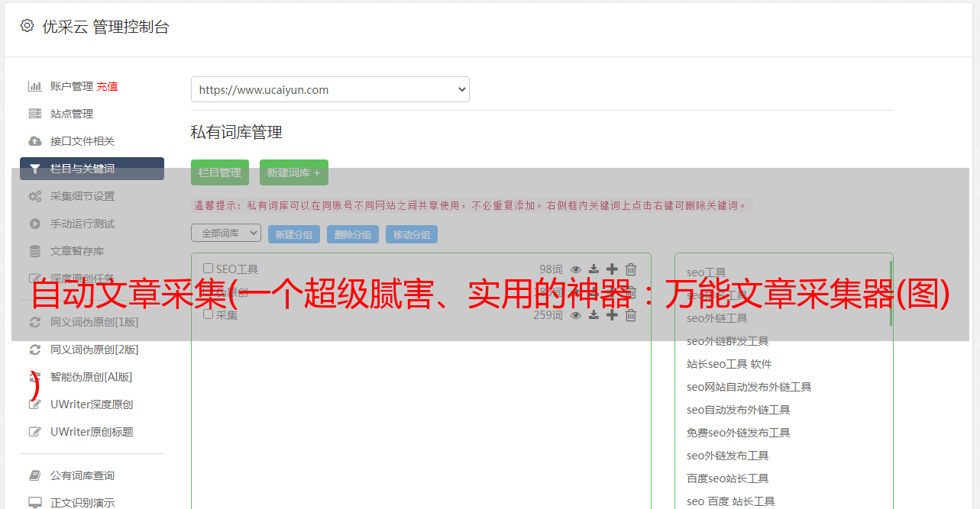Open the 全部词库 group dropdown
Viewport: 980px width, 509px height.
coord(226,234)
